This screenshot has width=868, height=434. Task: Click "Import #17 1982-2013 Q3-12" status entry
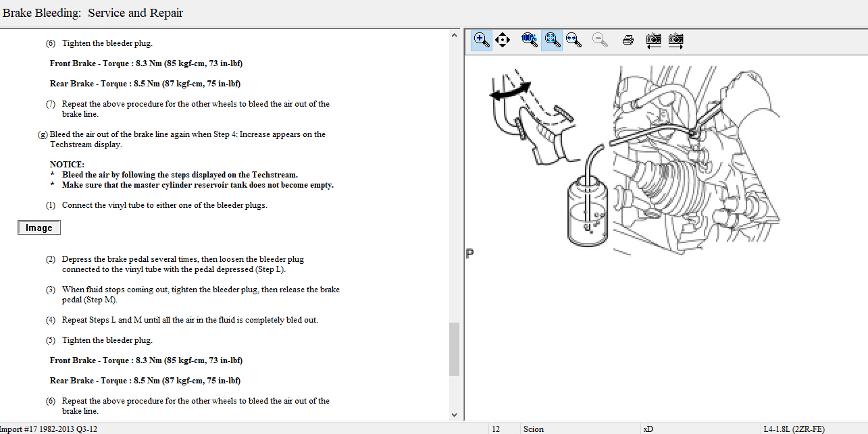50,429
